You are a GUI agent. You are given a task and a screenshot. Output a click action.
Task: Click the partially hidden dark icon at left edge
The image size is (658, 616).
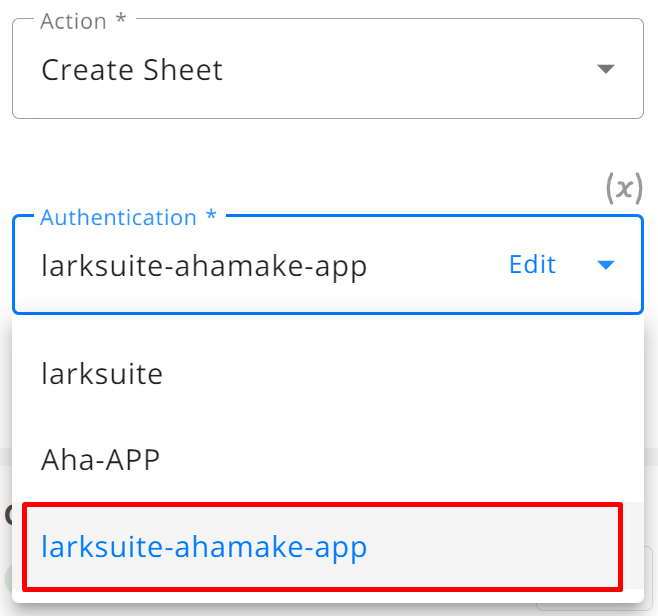click(x=8, y=515)
